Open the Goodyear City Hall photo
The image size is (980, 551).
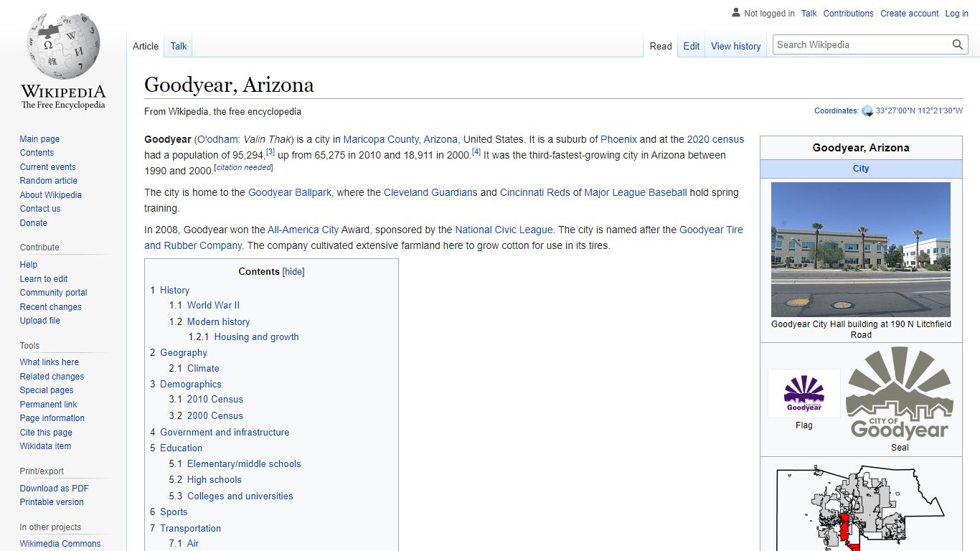(x=860, y=250)
